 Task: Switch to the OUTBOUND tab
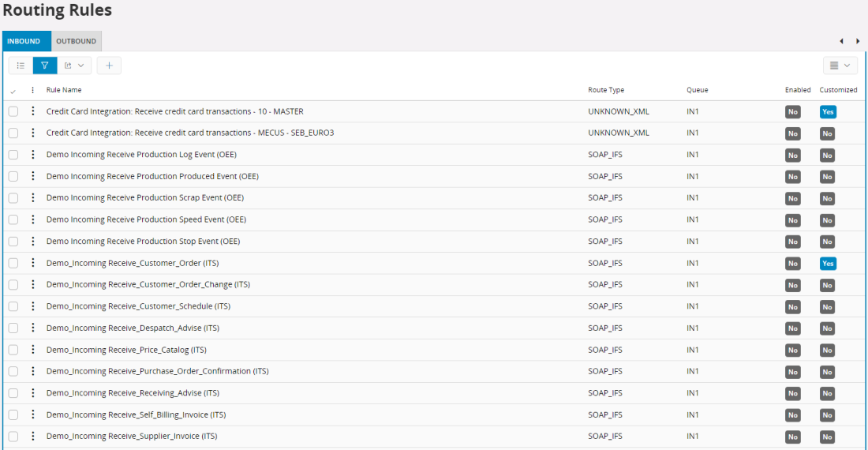(76, 41)
